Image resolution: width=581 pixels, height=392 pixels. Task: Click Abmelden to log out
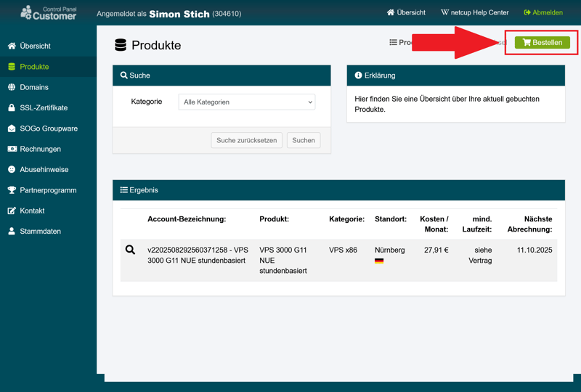(x=543, y=12)
